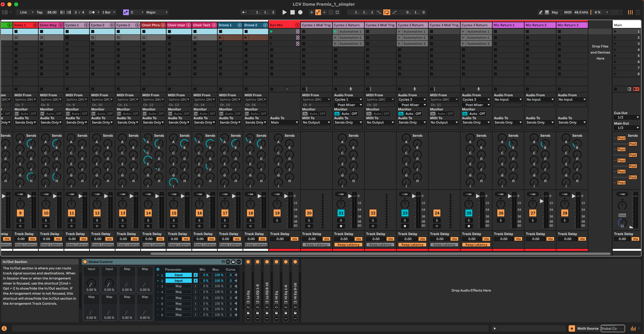Open the Major scale dropdown
The height and width of the screenshot is (334, 644).
coord(156,12)
